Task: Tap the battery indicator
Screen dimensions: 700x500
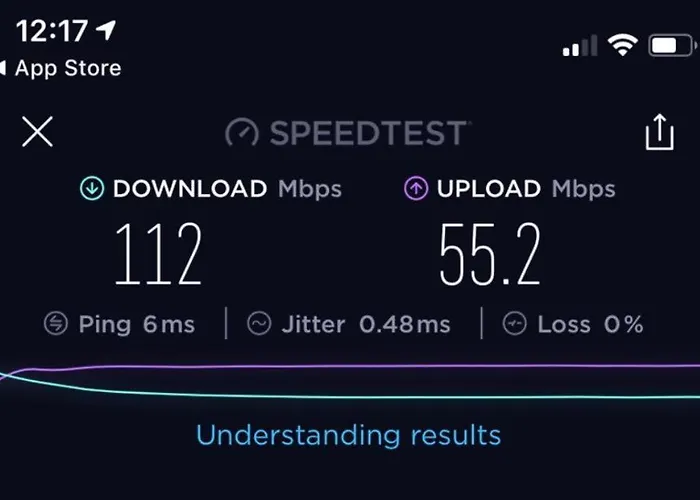Action: click(672, 45)
